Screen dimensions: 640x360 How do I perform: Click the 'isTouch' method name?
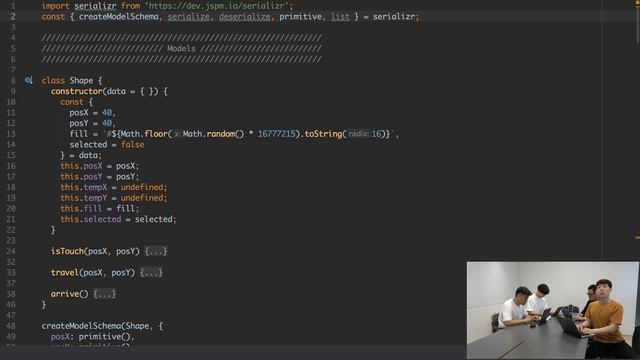click(x=67, y=251)
